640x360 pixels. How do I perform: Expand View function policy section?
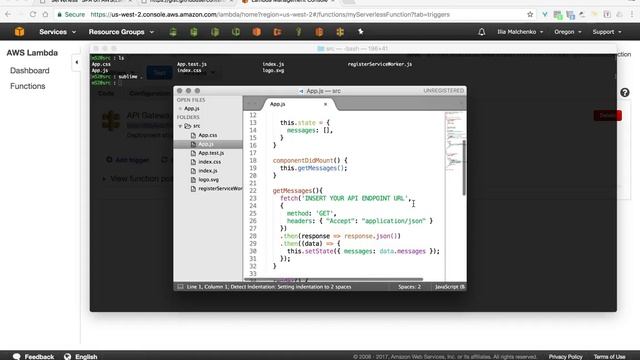(x=104, y=179)
